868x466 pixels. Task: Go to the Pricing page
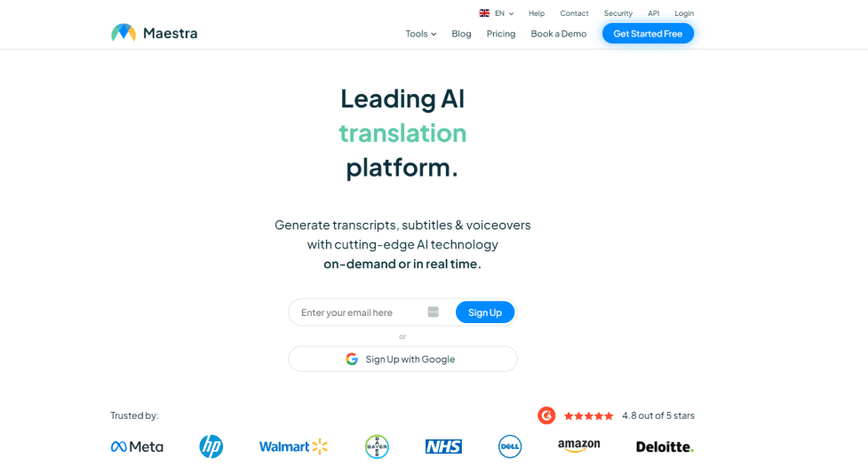pyautogui.click(x=501, y=34)
